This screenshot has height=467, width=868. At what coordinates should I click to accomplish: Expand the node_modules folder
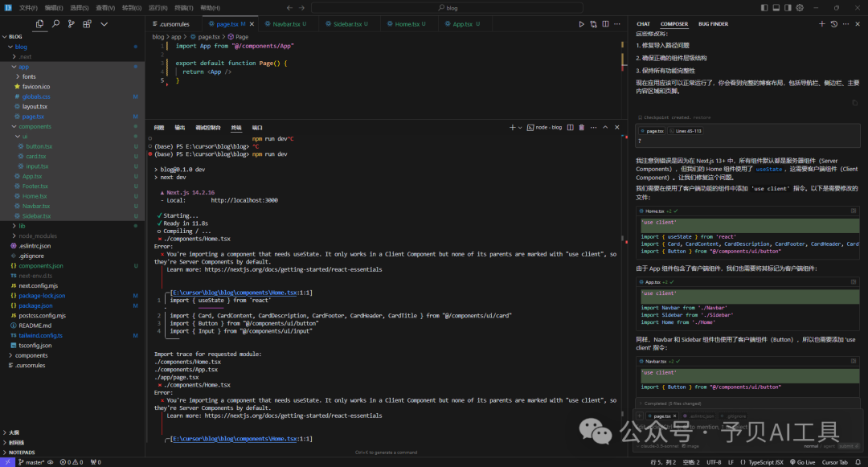coord(14,236)
